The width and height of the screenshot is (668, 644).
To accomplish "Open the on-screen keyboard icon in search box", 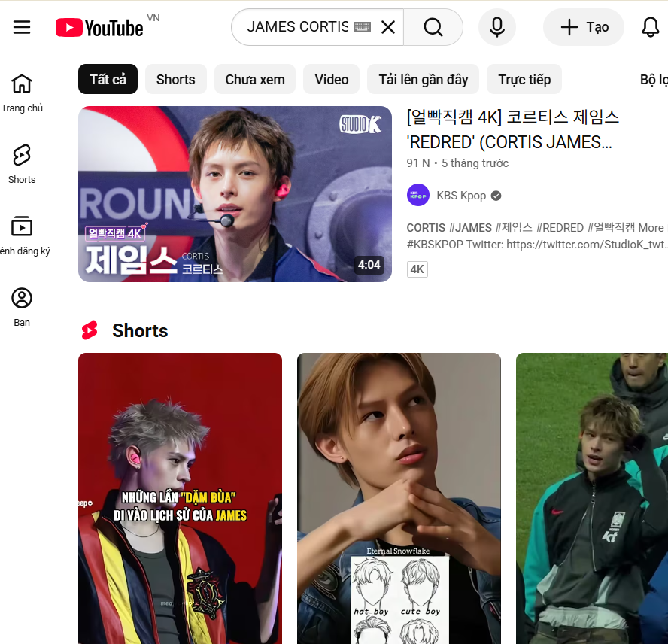I will [x=362, y=27].
